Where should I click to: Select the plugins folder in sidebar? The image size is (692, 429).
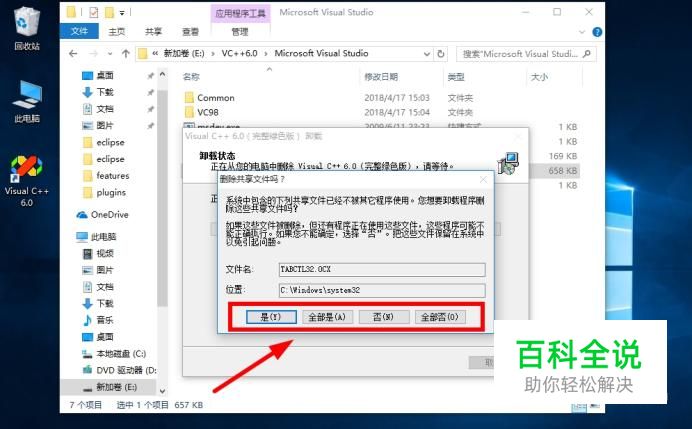pos(111,192)
